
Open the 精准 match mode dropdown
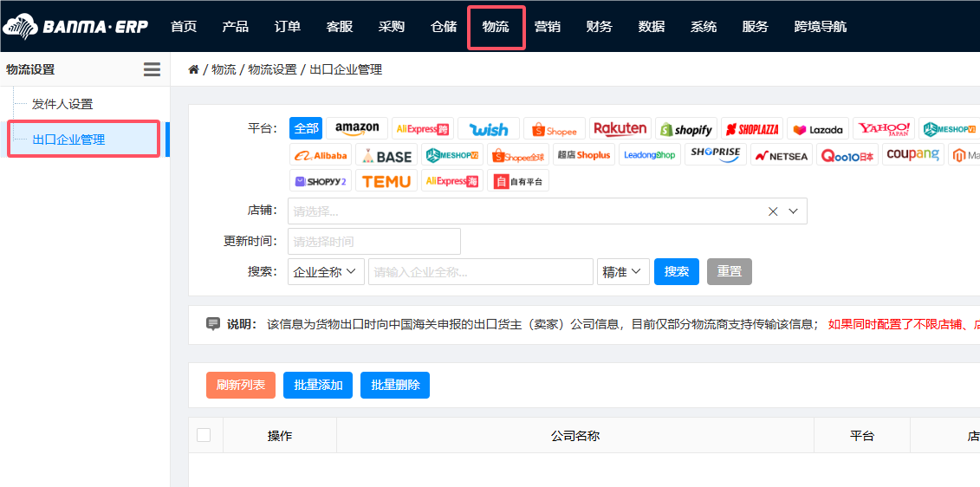point(623,272)
